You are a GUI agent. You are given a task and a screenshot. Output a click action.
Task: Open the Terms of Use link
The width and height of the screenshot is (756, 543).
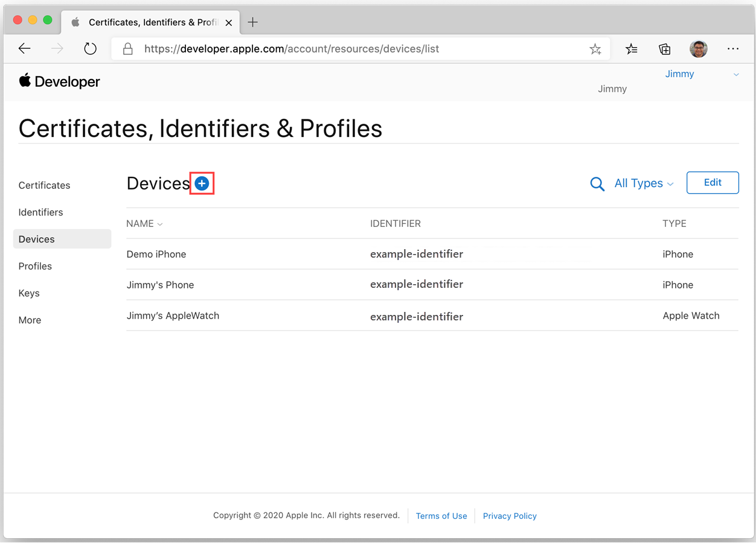[x=441, y=516]
